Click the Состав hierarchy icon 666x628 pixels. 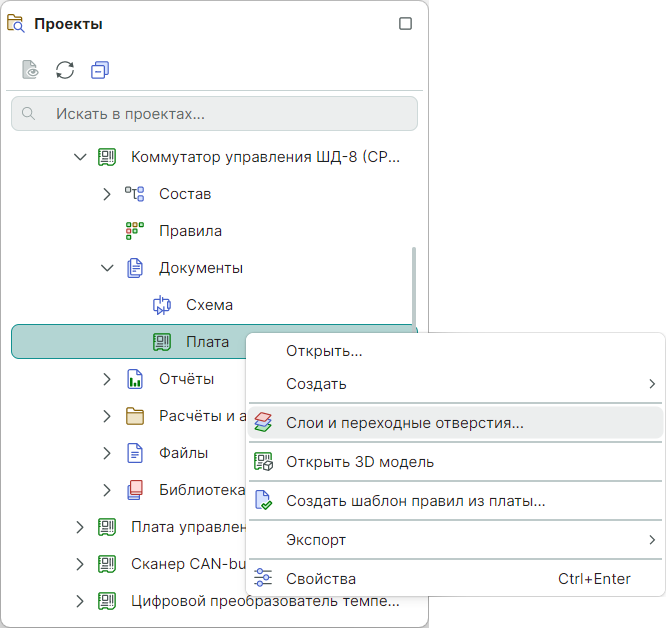pyautogui.click(x=135, y=194)
